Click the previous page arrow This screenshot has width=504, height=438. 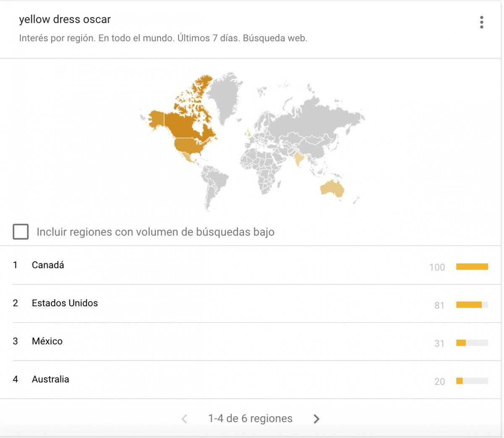(184, 419)
